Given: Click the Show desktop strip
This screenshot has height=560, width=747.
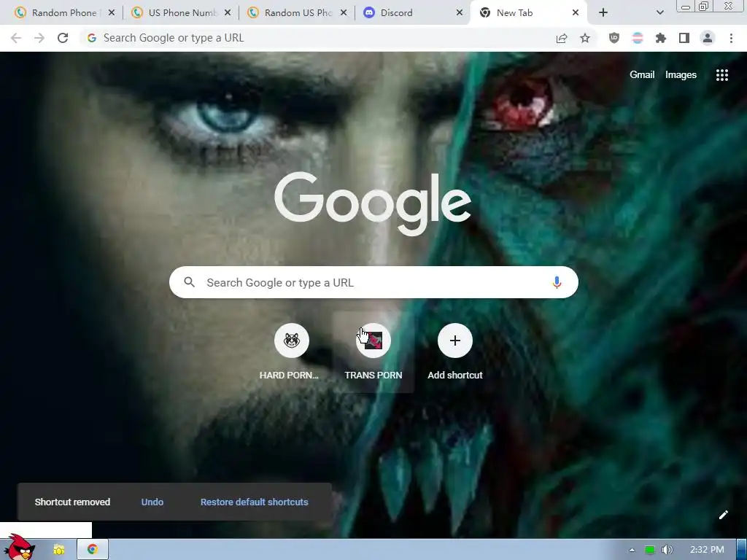Looking at the screenshot, I should click(x=742, y=550).
